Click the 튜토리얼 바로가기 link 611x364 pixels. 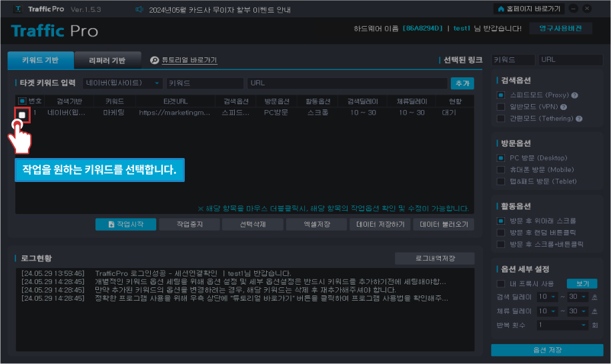(184, 60)
